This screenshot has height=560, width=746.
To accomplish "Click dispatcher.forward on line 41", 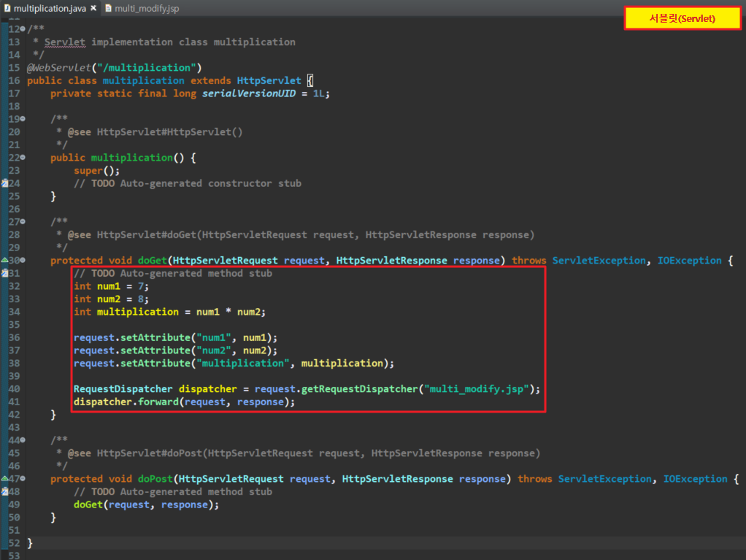I will click(x=126, y=402).
